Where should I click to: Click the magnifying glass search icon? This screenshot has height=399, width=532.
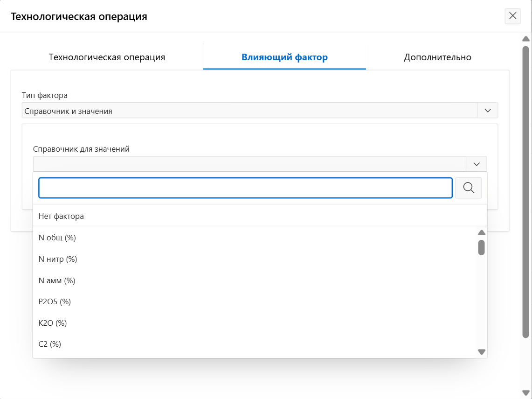click(468, 188)
